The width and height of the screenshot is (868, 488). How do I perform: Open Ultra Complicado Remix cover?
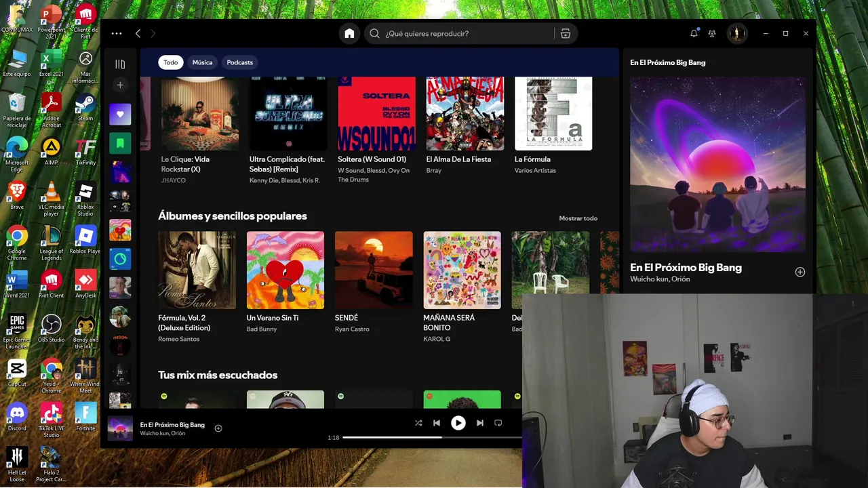click(x=288, y=113)
